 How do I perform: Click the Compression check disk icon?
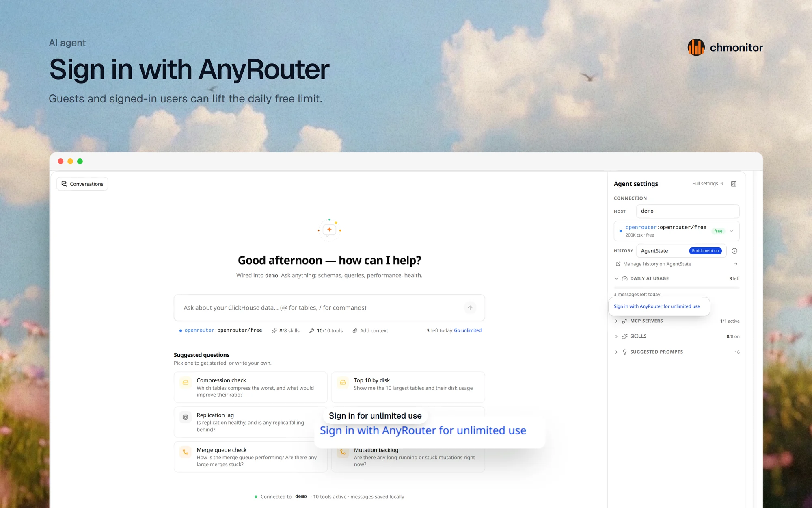click(x=186, y=382)
